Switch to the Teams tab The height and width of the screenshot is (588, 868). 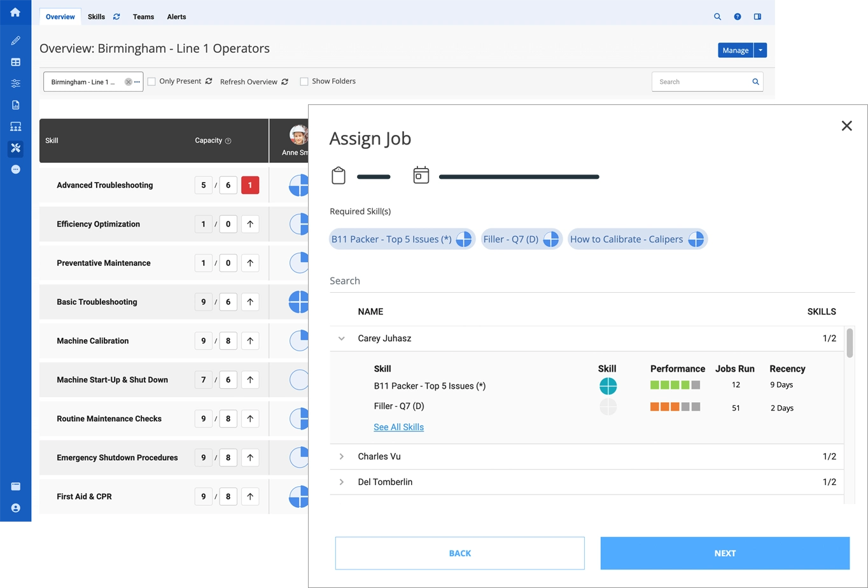(143, 17)
